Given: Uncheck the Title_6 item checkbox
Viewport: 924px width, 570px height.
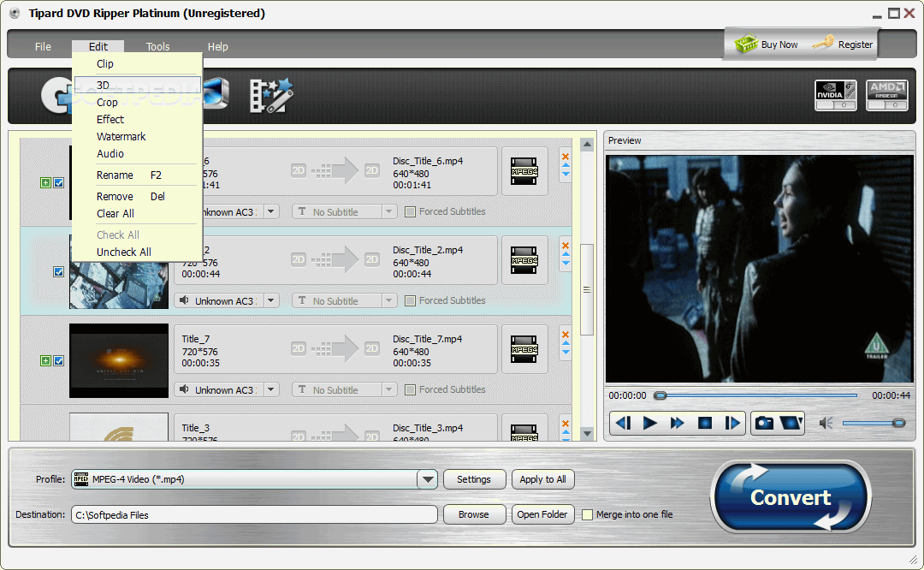Looking at the screenshot, I should point(59,183).
